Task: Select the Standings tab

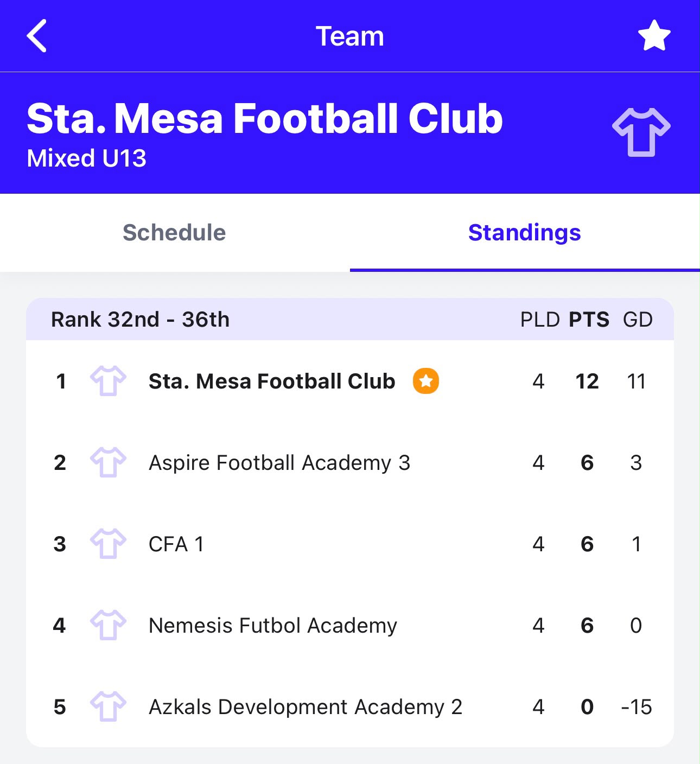Action: [525, 232]
